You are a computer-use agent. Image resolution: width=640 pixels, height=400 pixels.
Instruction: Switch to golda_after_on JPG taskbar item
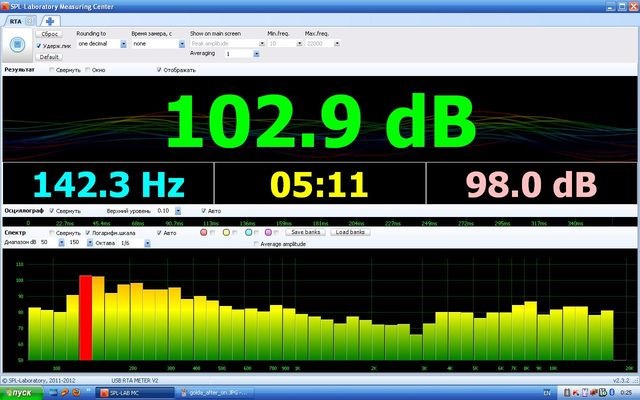pyautogui.click(x=216, y=393)
